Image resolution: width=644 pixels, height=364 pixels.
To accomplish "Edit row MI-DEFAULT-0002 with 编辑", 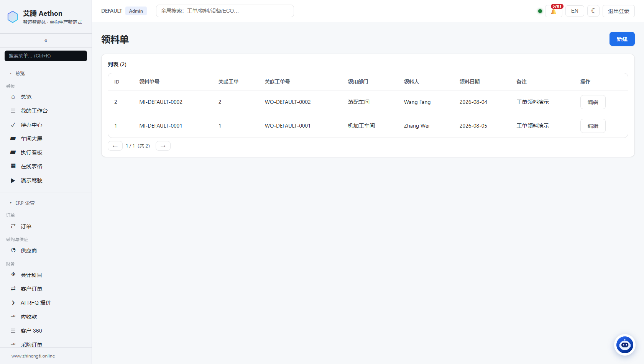I will click(593, 102).
